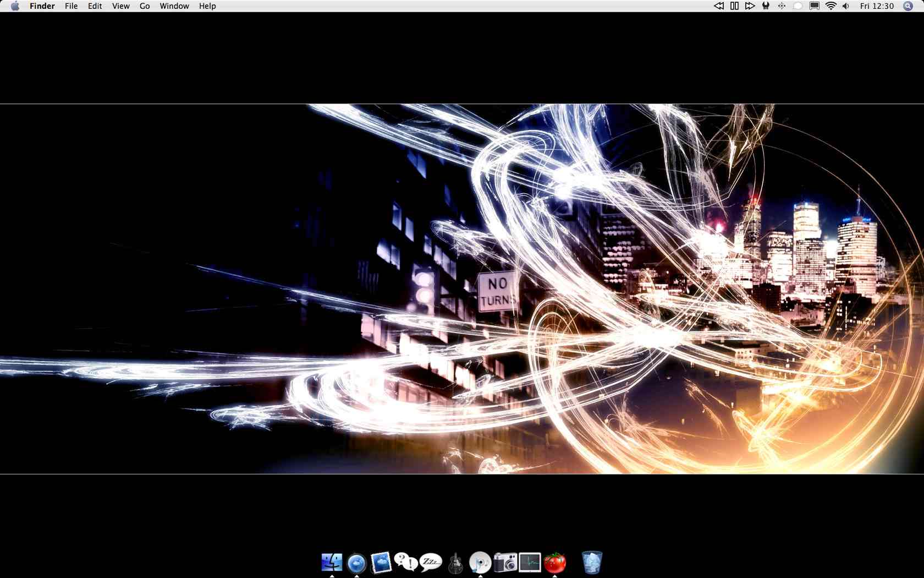Open the Edit menu
The image size is (924, 578).
coord(95,6)
